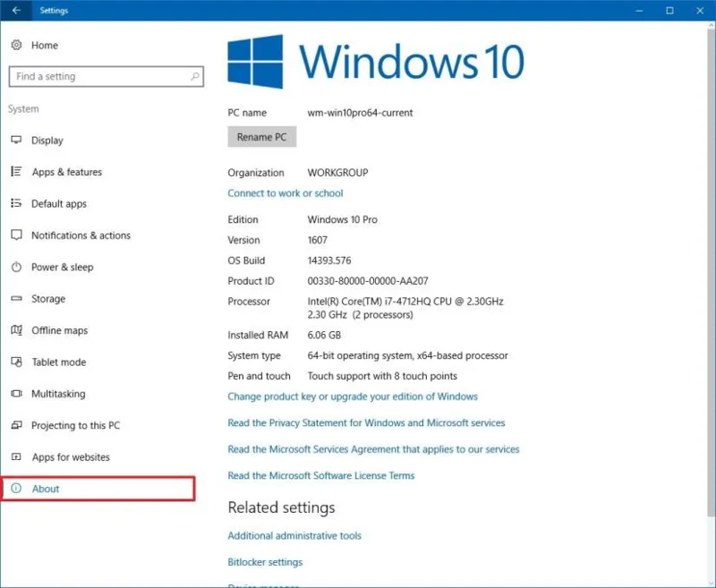Open the Privacy Statement link
This screenshot has height=588, width=716.
366,422
